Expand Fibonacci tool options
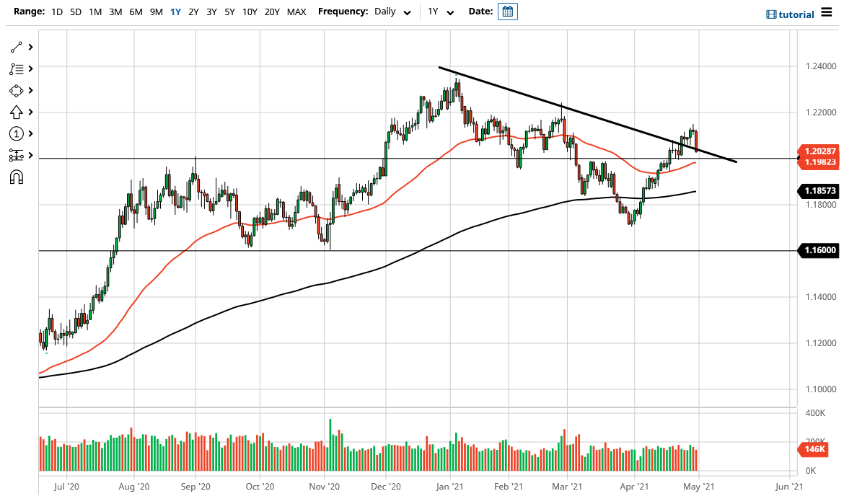The width and height of the screenshot is (844, 504). pos(31,68)
